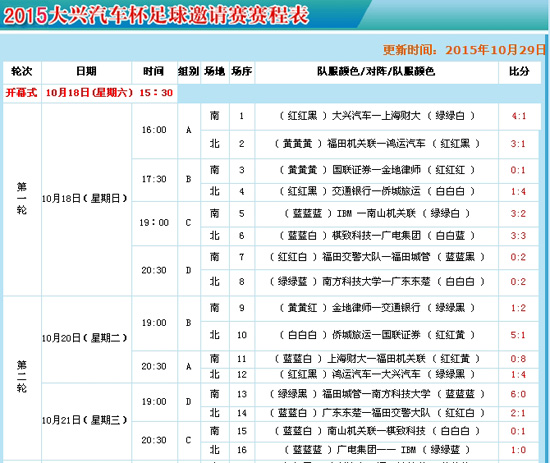Click the 轮次 column header
Image resolution: width=550 pixels, height=463 pixels.
[x=22, y=72]
